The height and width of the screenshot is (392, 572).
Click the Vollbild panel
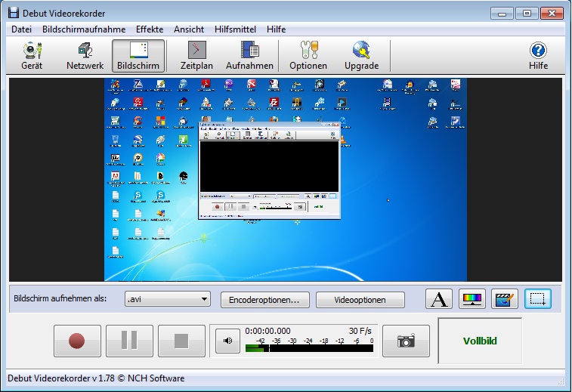point(480,341)
